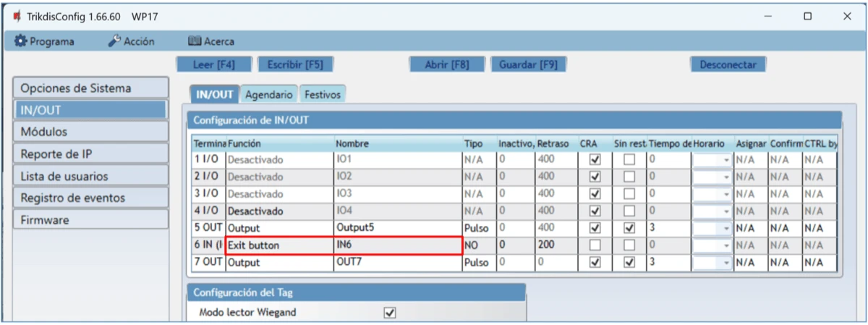Click the Leer [F4] button

pyautogui.click(x=214, y=64)
